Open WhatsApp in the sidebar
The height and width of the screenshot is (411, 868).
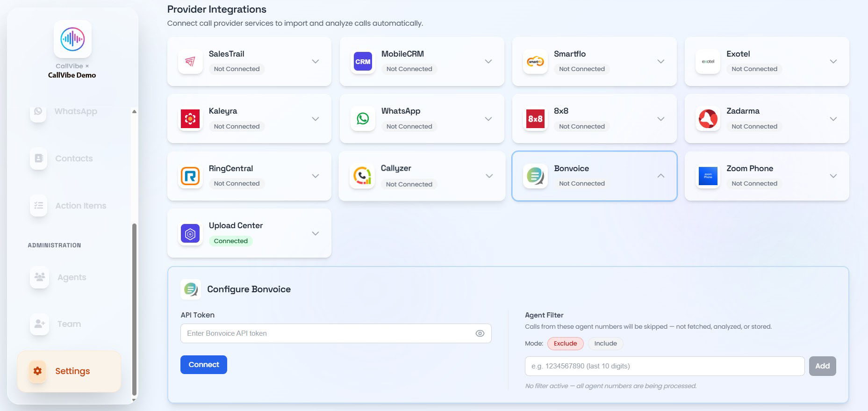(69, 111)
